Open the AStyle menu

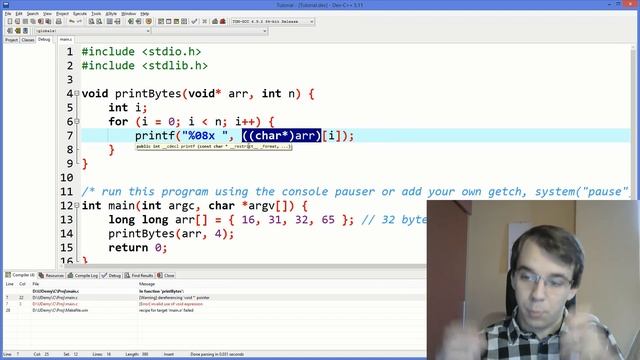[111, 13]
